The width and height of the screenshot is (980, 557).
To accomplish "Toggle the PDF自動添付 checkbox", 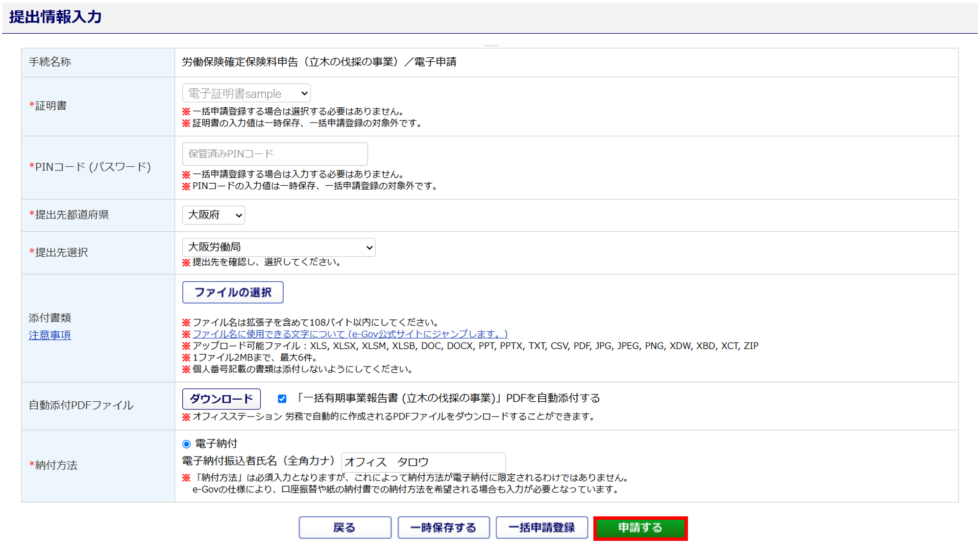I will (282, 399).
